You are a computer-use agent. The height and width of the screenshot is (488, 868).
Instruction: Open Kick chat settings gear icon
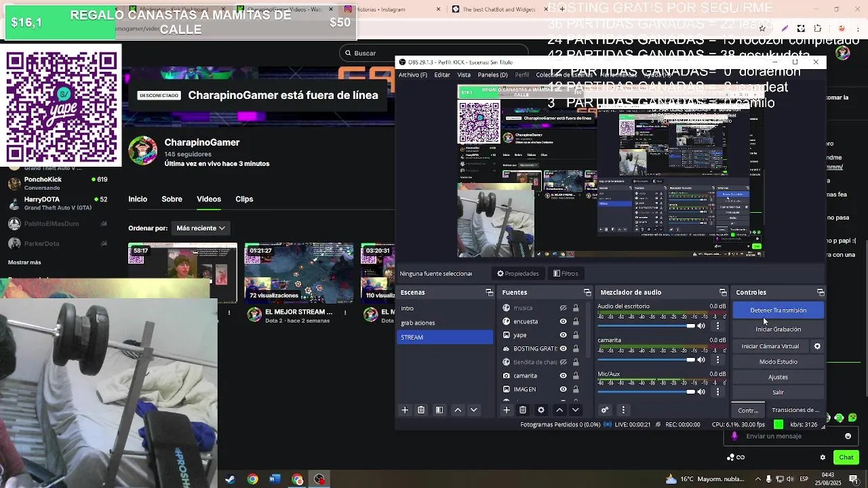pyautogui.click(x=823, y=457)
